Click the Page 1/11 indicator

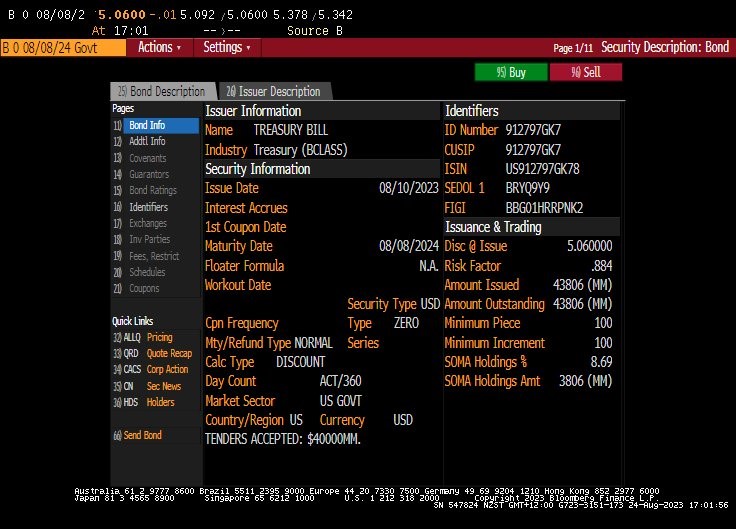tap(573, 48)
